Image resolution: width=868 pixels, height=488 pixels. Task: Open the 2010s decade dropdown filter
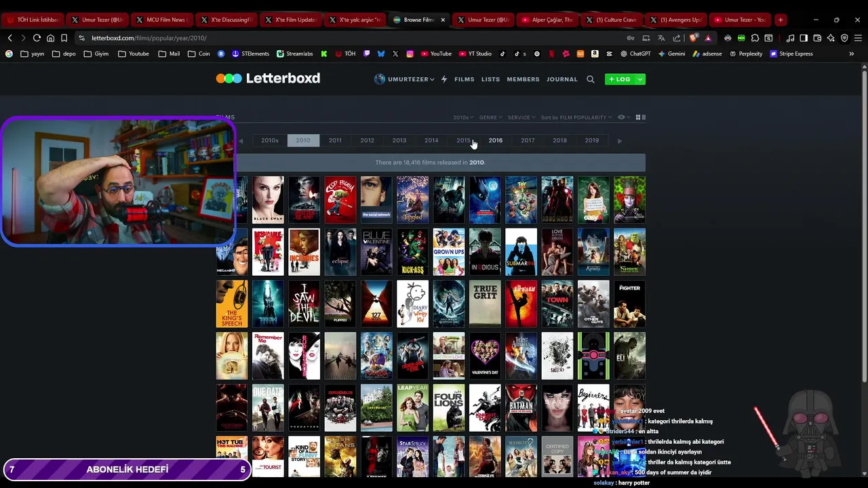463,117
